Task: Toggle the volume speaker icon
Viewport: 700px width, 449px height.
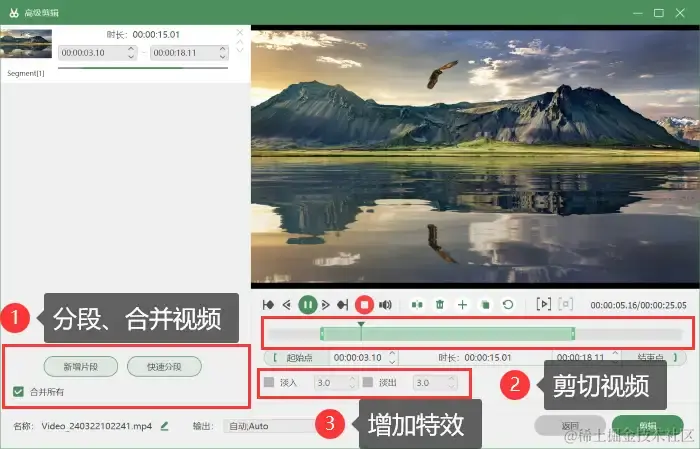Action: coord(385,305)
